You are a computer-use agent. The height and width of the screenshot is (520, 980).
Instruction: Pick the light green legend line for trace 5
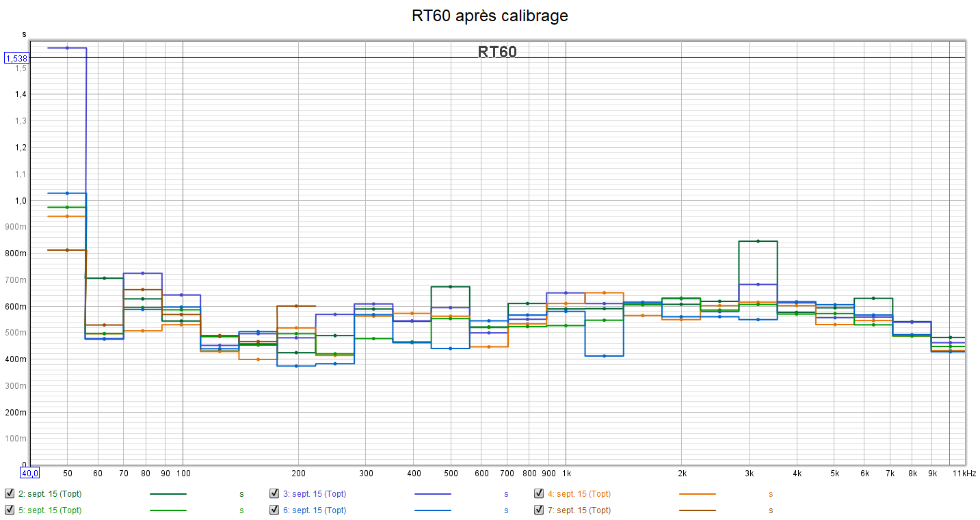168,510
